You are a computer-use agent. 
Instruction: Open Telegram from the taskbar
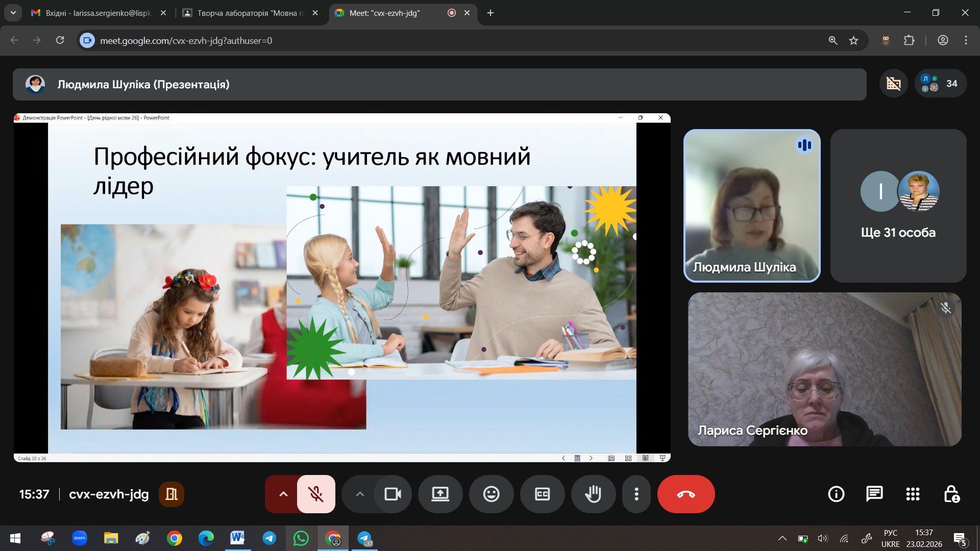click(269, 538)
